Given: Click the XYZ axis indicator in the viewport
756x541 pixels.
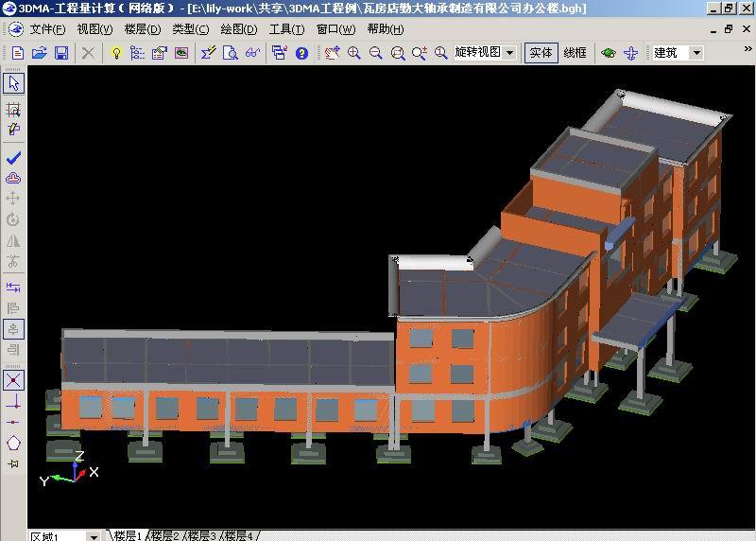Looking at the screenshot, I should pos(71,470).
